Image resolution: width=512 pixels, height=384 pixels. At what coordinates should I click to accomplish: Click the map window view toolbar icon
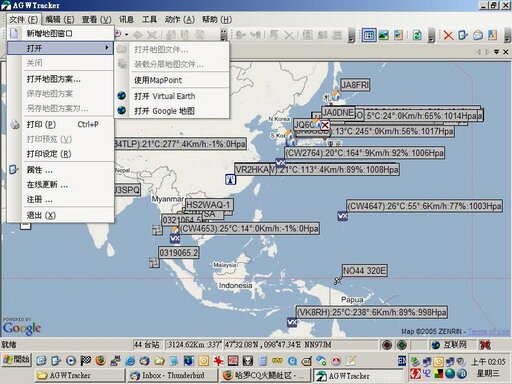point(369,35)
